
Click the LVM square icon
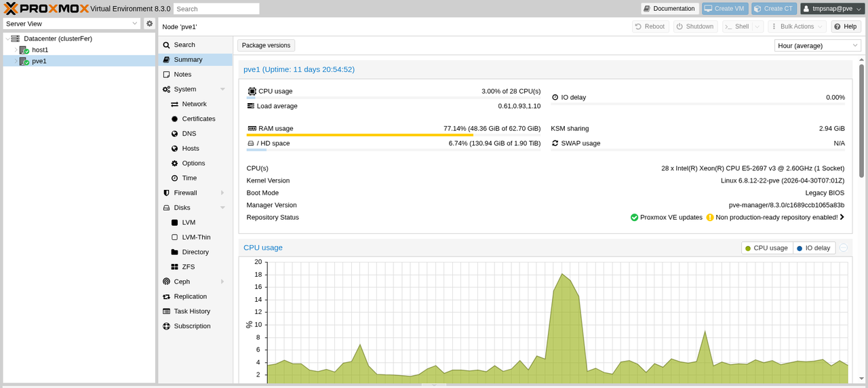(175, 222)
